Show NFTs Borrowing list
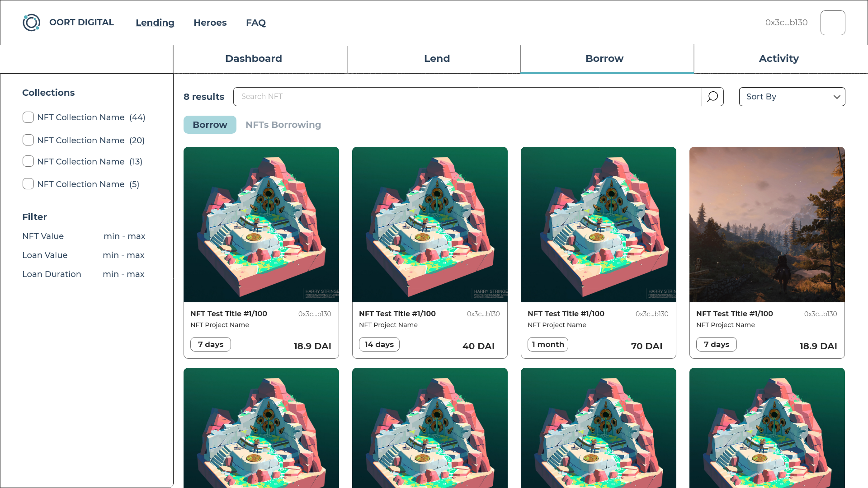This screenshot has width=868, height=488. point(283,125)
